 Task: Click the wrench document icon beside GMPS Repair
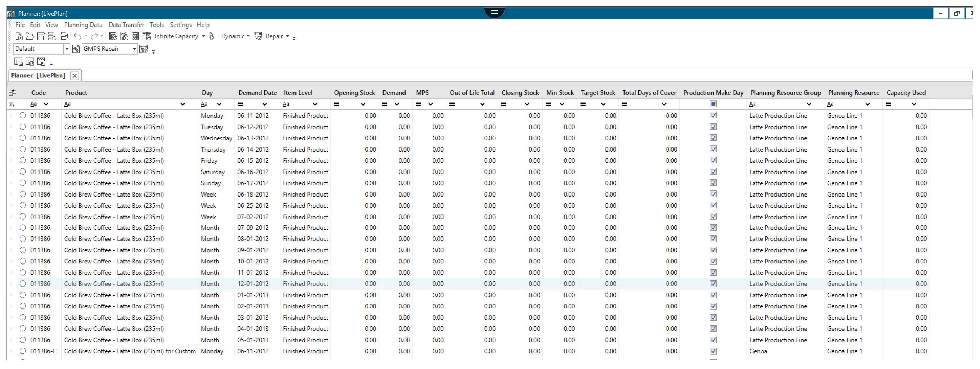76,49
